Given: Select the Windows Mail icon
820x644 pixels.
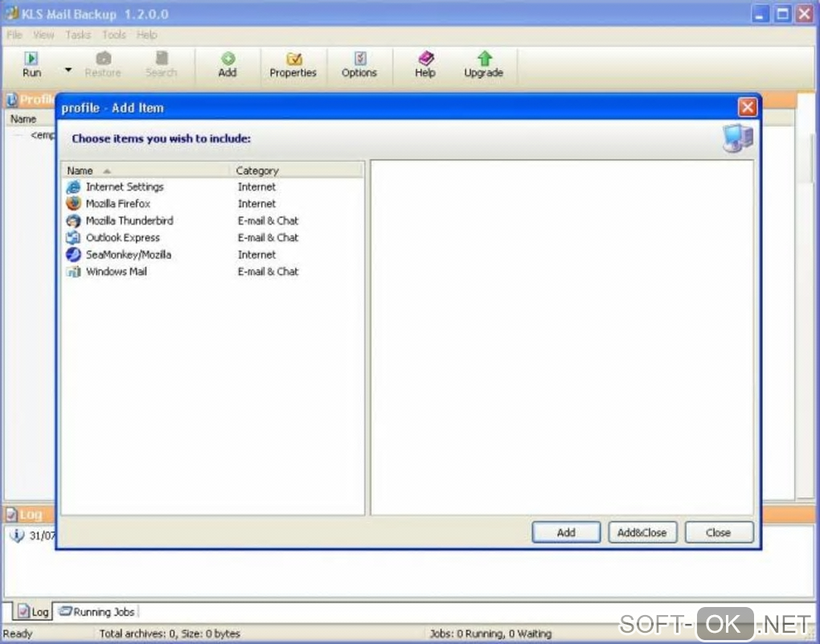Looking at the screenshot, I should pyautogui.click(x=73, y=272).
